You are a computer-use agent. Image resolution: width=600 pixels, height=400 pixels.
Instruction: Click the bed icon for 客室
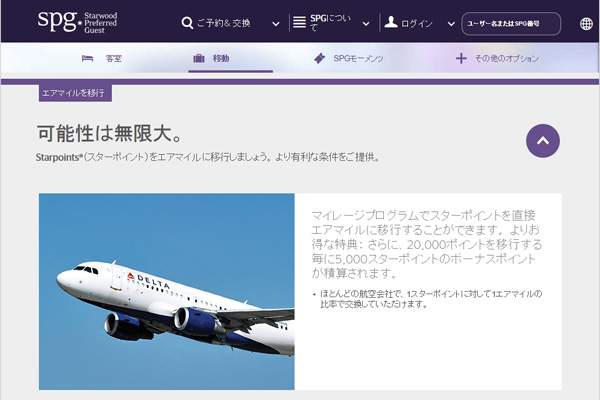87,58
